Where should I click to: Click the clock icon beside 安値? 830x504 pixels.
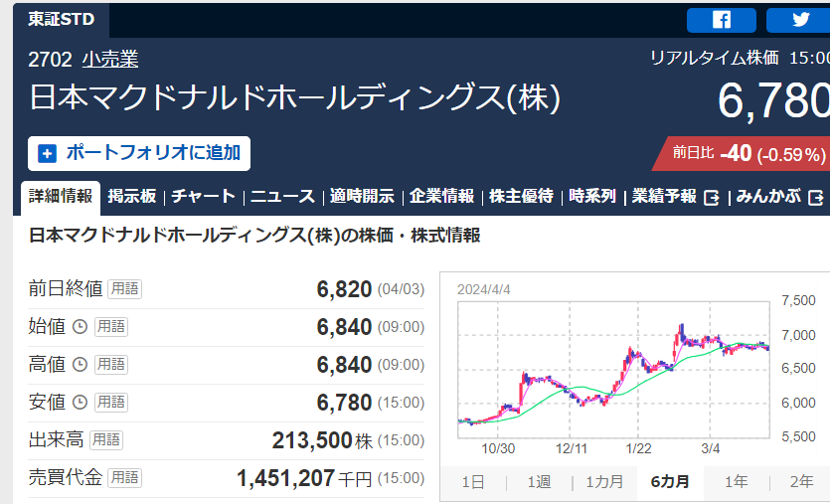tap(80, 403)
